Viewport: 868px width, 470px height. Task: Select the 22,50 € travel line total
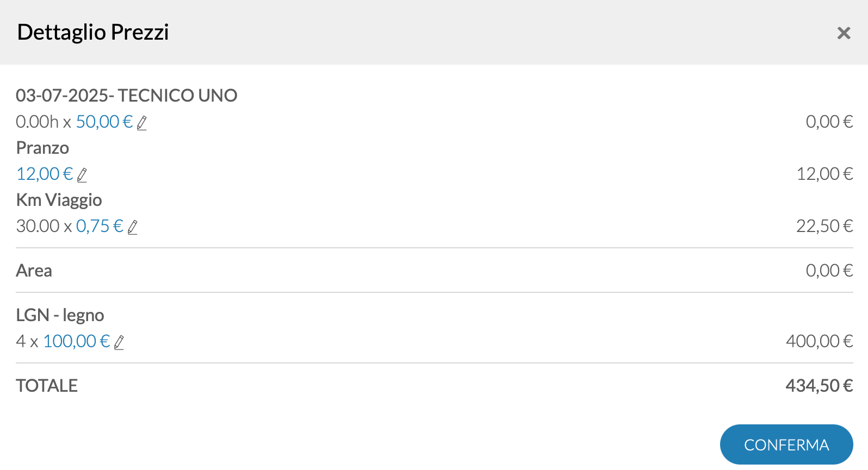(824, 226)
